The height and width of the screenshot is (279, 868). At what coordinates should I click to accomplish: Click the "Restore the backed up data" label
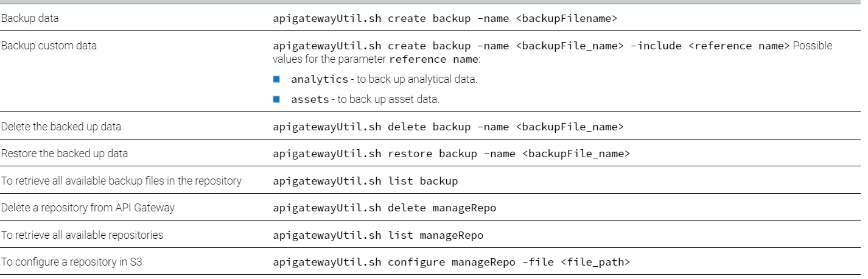coord(65,154)
